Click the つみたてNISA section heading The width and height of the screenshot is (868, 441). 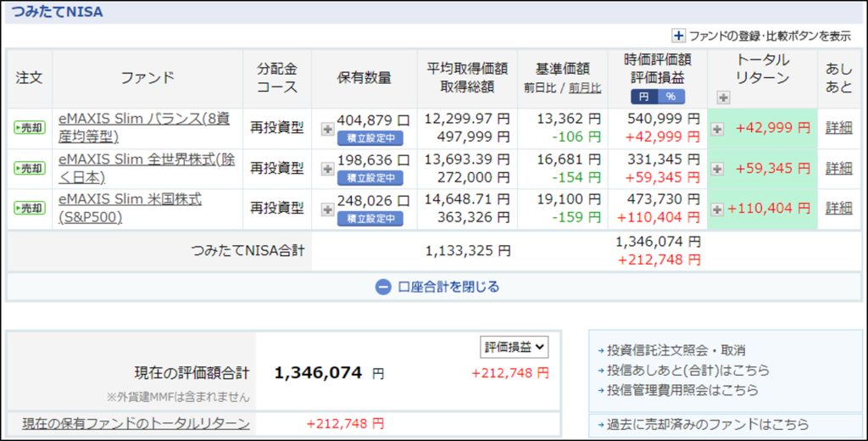[x=57, y=12]
